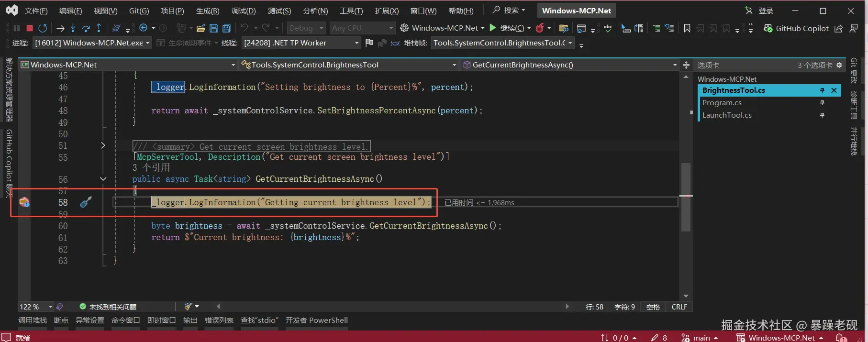868x342 pixels.
Task: Click the Step Into arrow icon
Action: click(x=73, y=28)
